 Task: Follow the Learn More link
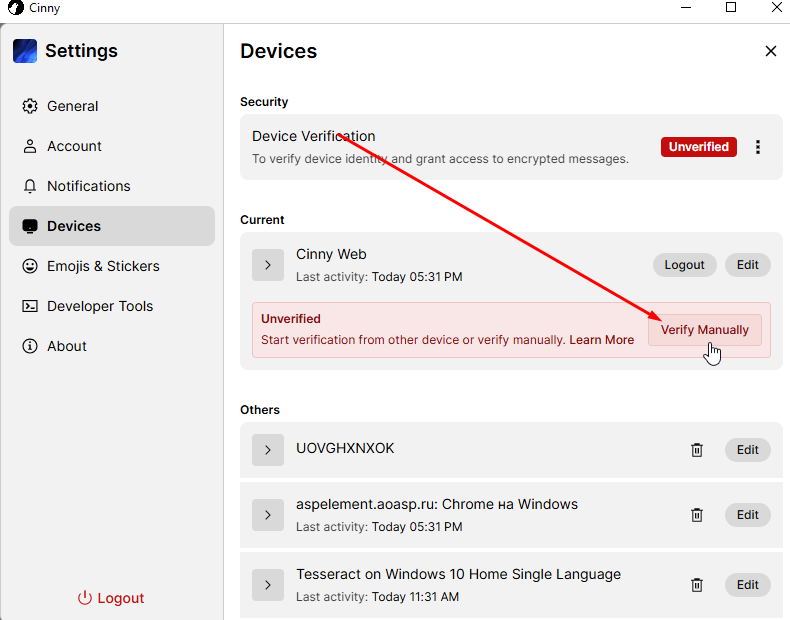[x=602, y=340]
